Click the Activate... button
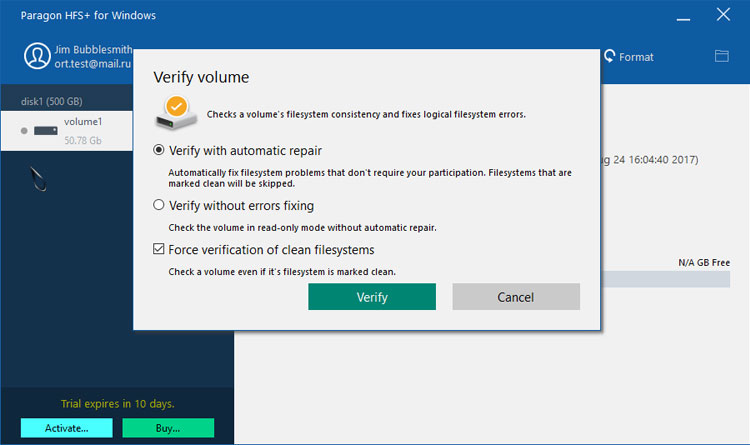The height and width of the screenshot is (445, 750). tap(66, 428)
